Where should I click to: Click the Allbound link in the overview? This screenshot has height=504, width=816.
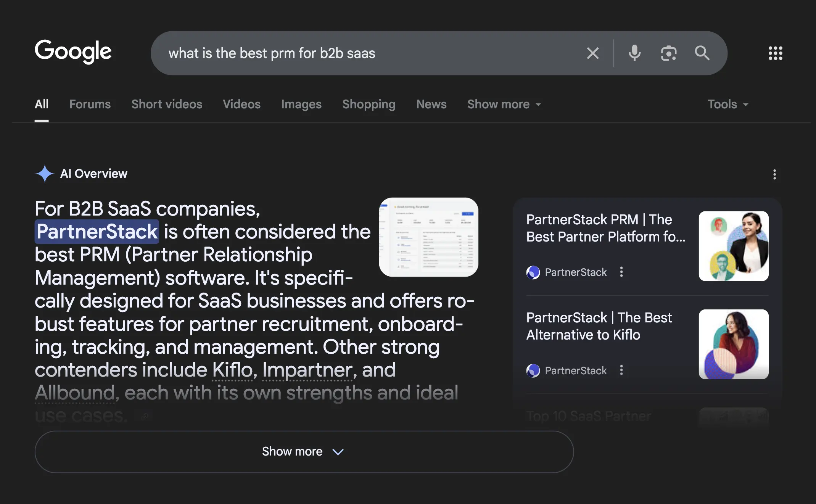[x=75, y=393]
